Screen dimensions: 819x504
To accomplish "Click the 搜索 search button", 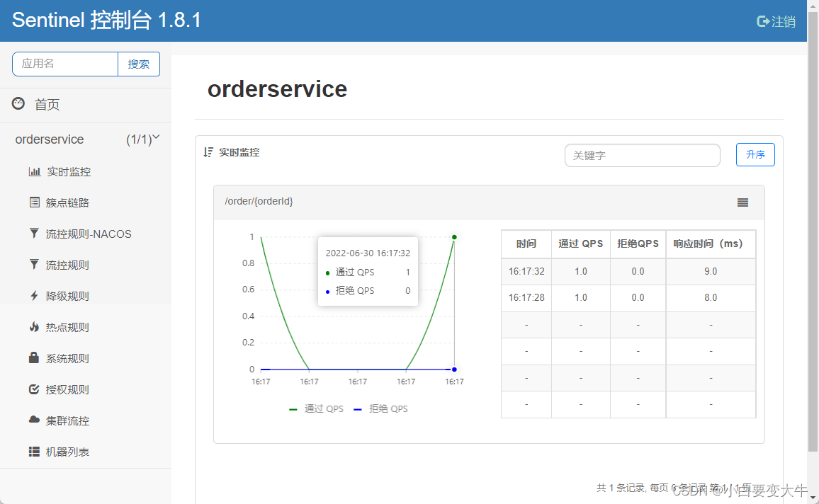I will pyautogui.click(x=139, y=64).
